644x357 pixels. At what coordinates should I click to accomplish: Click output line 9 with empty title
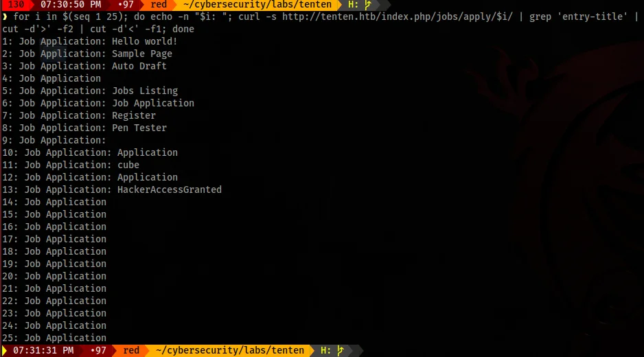pos(54,140)
